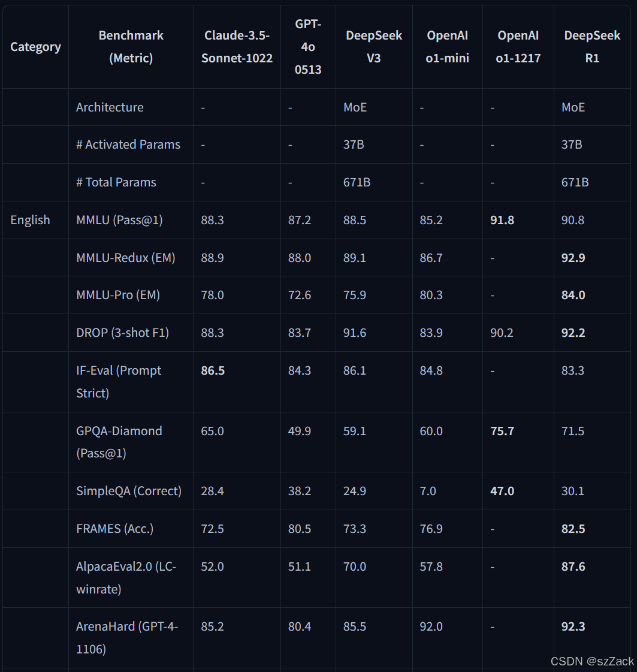The height and width of the screenshot is (672, 637).
Task: Click the 7.0 SimpleQA score
Action: 428,491
